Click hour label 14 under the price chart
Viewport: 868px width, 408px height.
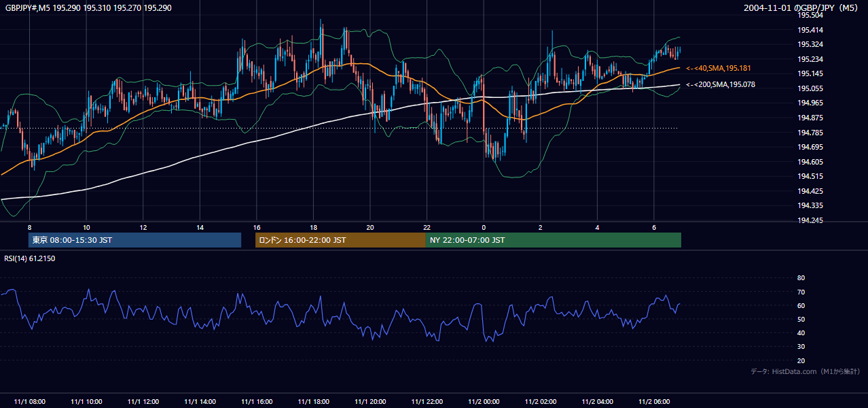click(x=200, y=227)
